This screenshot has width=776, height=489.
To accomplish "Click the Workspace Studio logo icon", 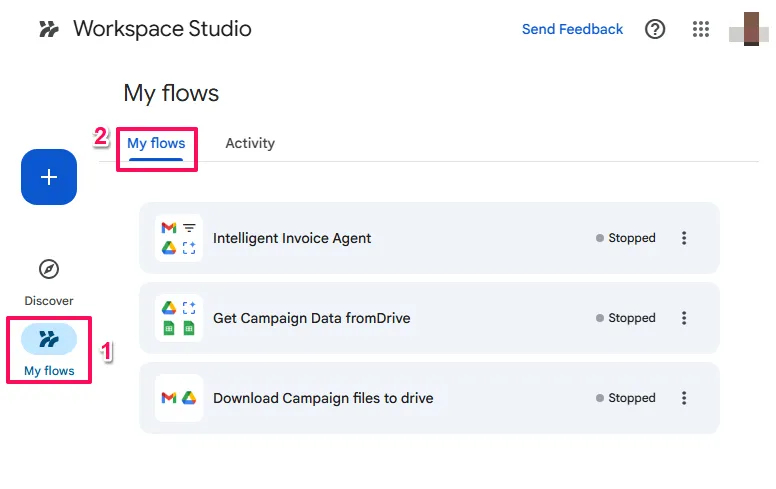I will 48,29.
